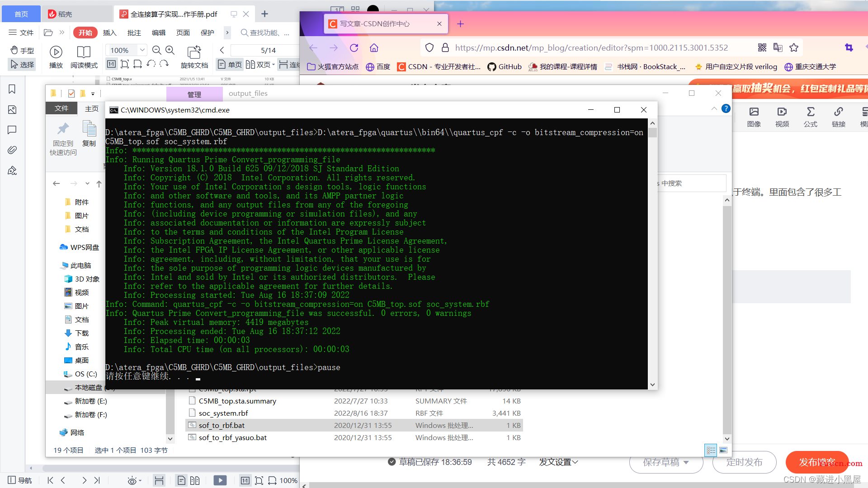Click the Play slideshow icon in WPS

[x=56, y=57]
